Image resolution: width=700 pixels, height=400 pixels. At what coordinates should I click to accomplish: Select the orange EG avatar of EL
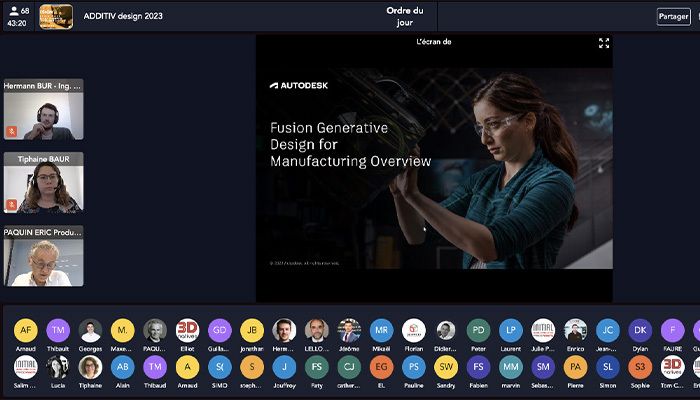[x=381, y=367]
